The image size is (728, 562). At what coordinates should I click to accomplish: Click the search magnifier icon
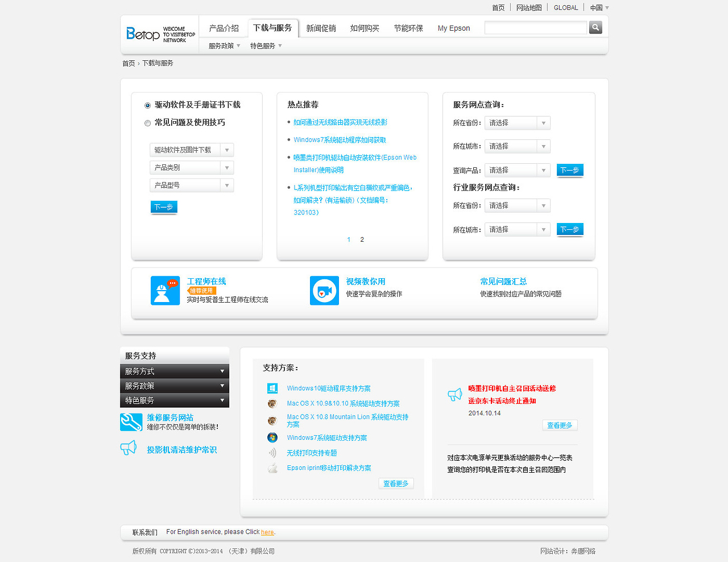pos(595,27)
